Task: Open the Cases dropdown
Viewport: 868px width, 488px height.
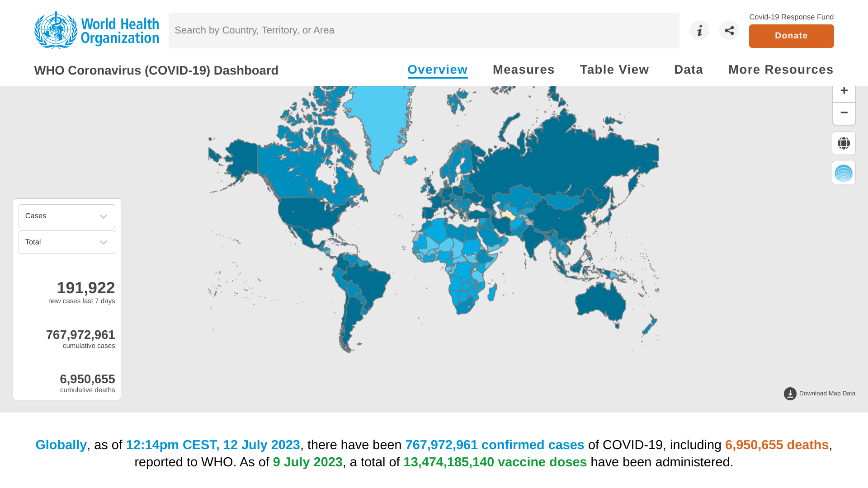Action: pos(67,216)
